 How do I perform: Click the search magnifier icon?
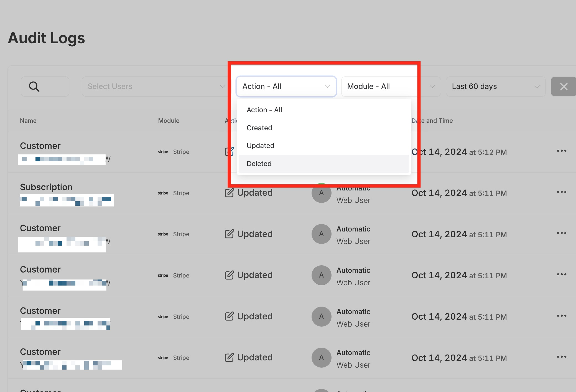[34, 86]
